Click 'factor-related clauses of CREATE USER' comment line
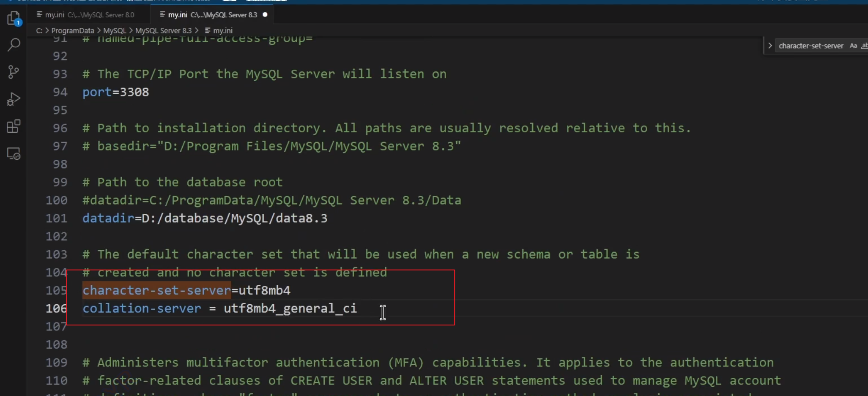The image size is (868, 396). tap(432, 381)
